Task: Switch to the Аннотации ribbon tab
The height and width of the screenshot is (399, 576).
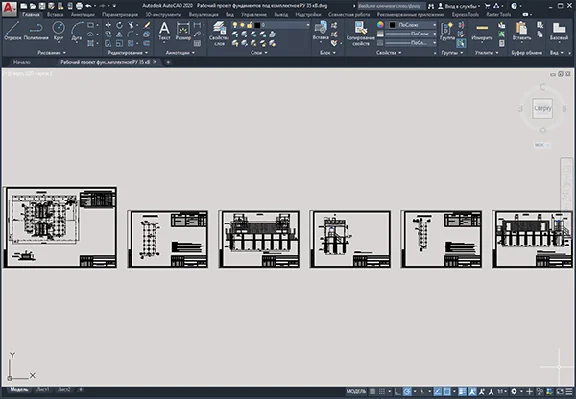Action: 82,15
